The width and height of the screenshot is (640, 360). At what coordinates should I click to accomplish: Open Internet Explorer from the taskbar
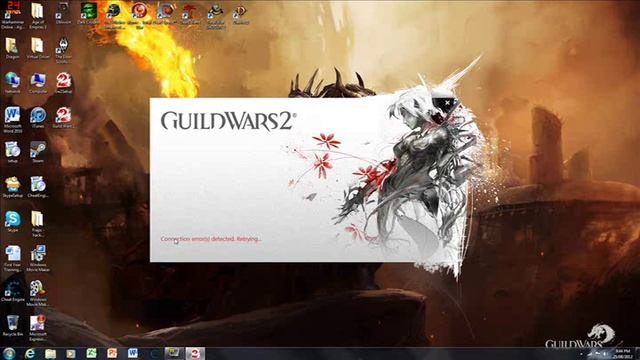(x=30, y=353)
